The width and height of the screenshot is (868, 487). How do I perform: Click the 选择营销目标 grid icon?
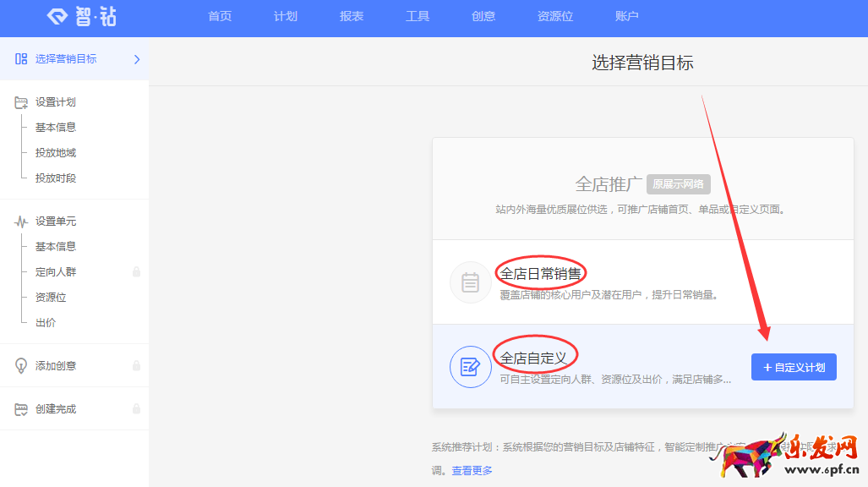(21, 59)
